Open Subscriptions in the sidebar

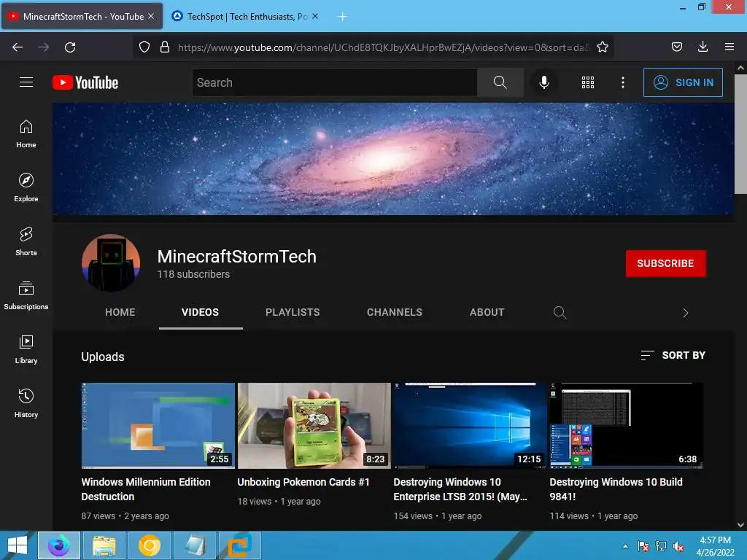point(26,296)
